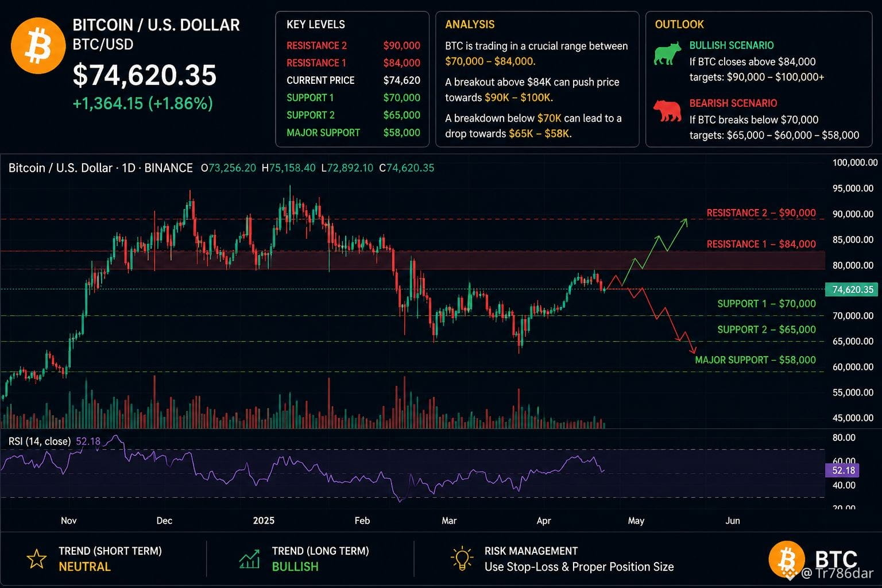
Task: Select the "NEUTRAL" short-term trend value
Action: click(x=84, y=567)
